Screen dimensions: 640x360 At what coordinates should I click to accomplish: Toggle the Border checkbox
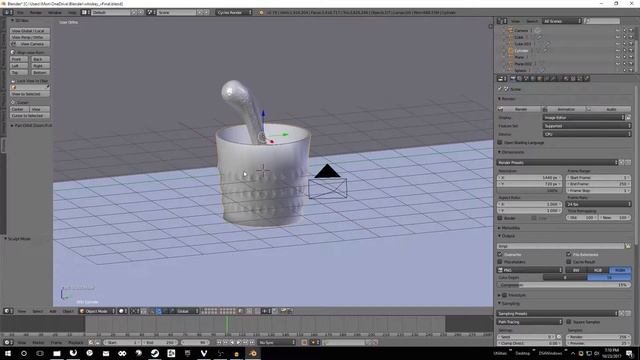tap(500, 218)
